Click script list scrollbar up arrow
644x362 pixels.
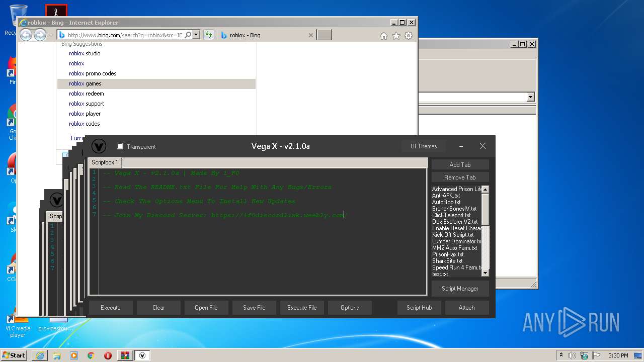(486, 190)
